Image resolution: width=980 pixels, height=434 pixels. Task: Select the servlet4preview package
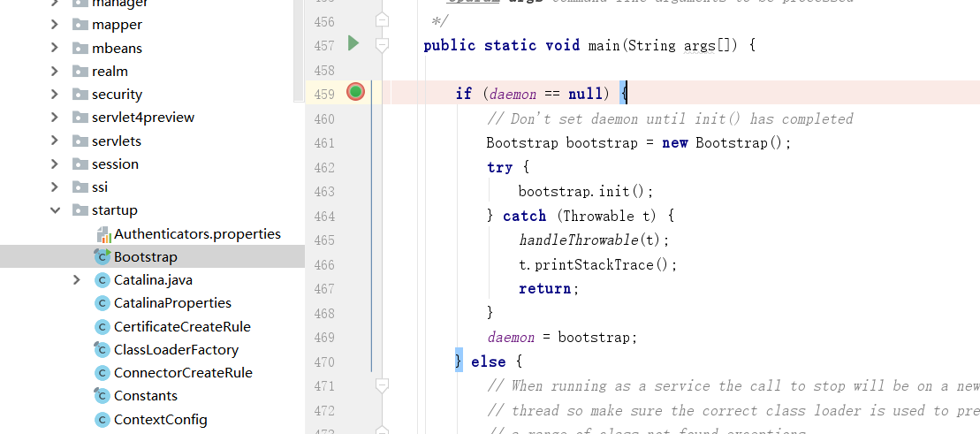coord(143,117)
